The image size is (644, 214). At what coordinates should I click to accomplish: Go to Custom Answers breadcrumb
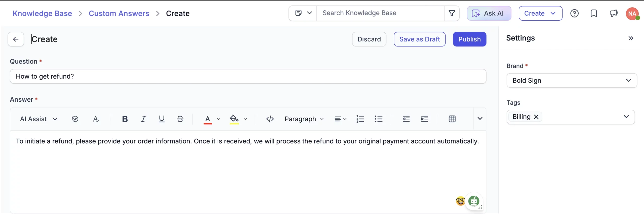coord(119,13)
